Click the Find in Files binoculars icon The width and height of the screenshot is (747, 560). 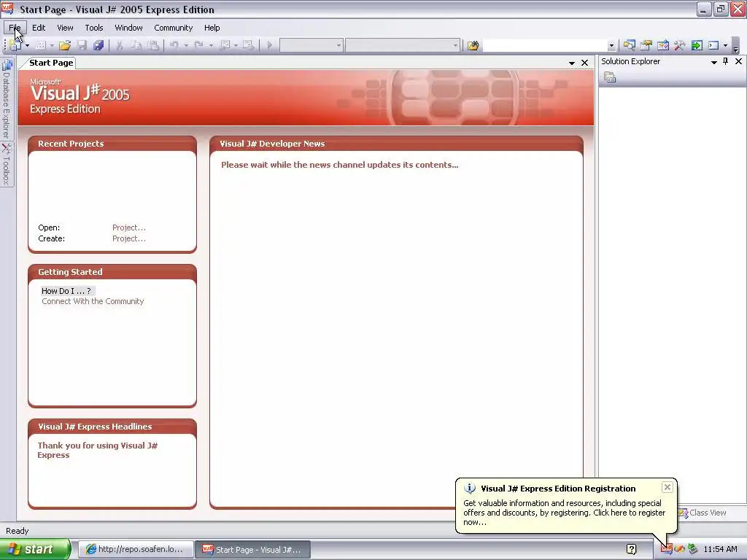tap(473, 45)
